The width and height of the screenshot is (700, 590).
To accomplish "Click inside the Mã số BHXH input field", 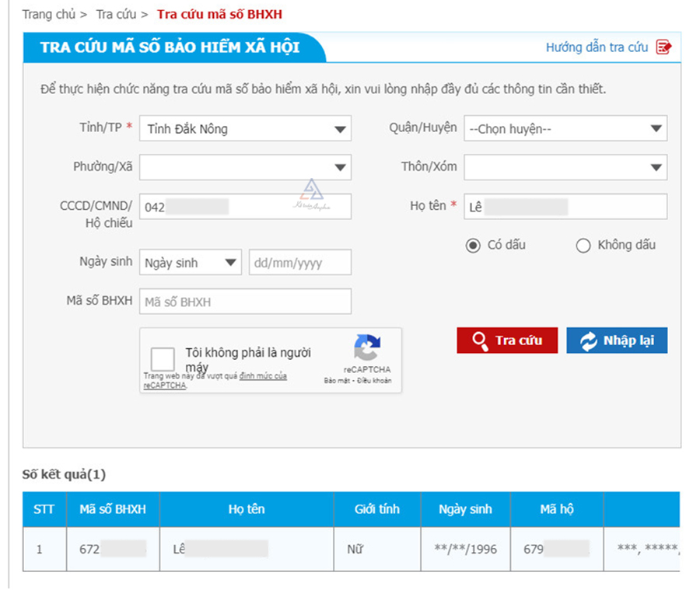I will pos(244,301).
